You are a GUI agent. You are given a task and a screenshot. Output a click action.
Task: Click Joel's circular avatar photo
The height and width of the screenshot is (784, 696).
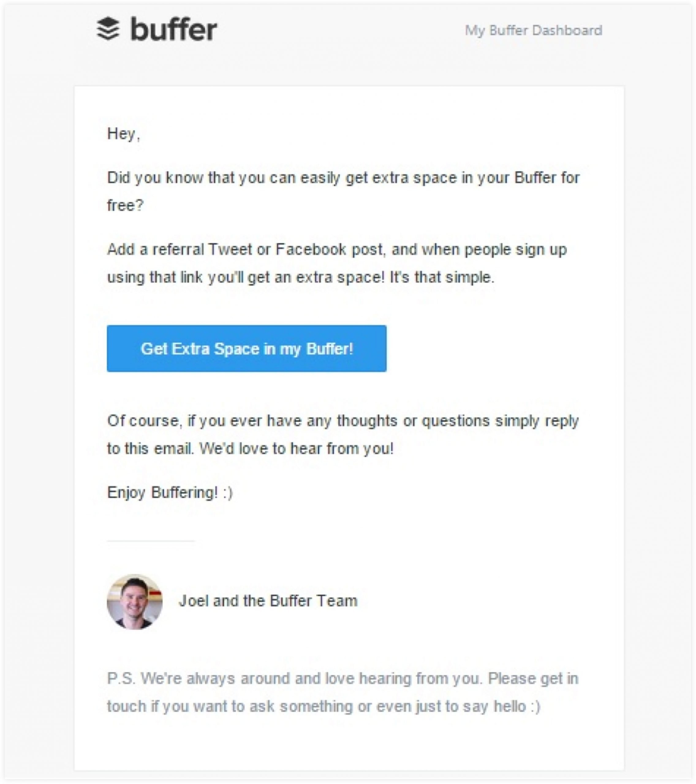tap(135, 601)
